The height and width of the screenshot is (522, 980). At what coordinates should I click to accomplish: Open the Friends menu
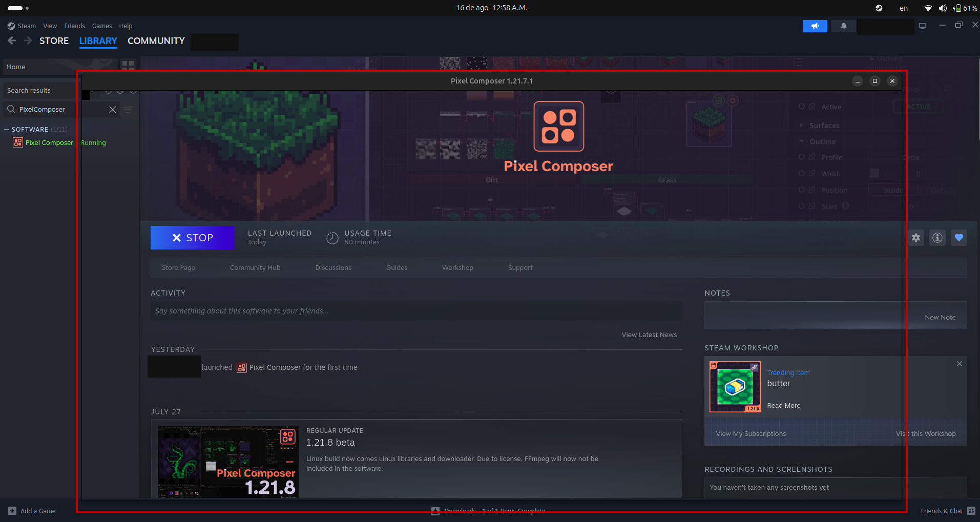click(75, 26)
